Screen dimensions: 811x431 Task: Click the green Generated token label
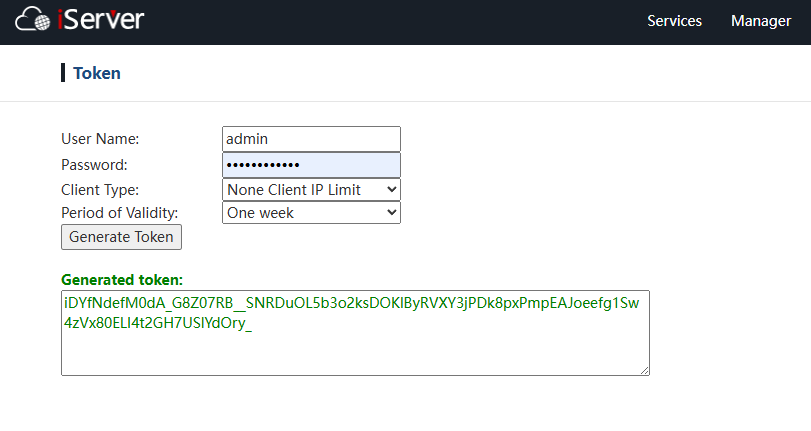(x=122, y=280)
